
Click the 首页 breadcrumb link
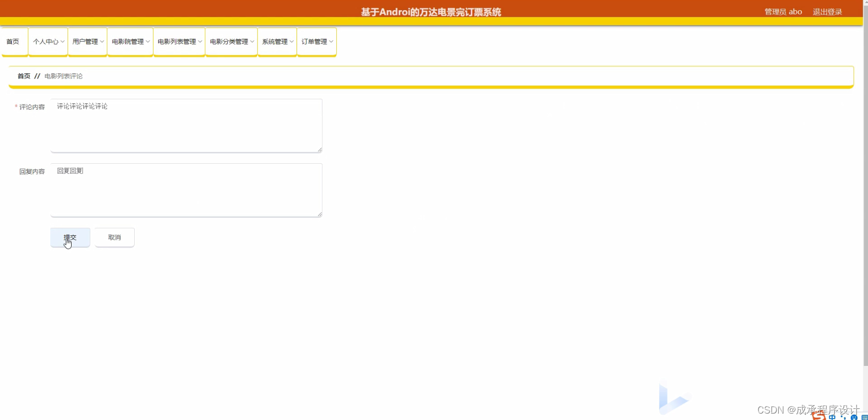24,76
